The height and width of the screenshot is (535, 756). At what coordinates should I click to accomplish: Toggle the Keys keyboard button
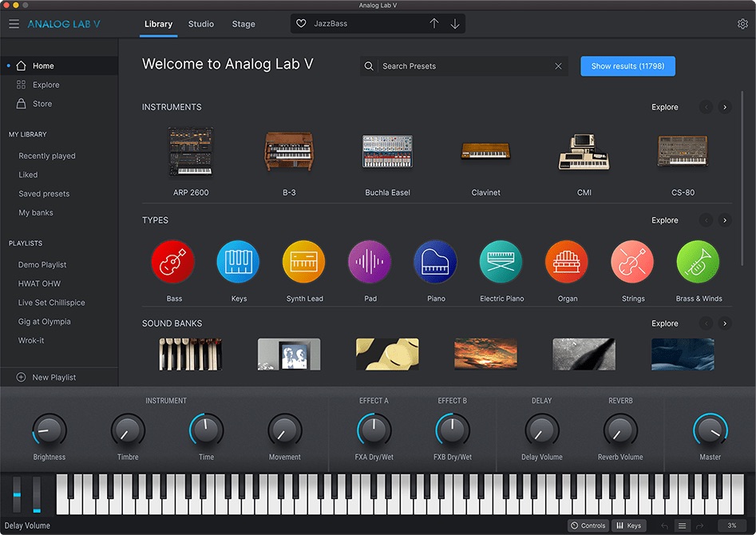pos(629,525)
